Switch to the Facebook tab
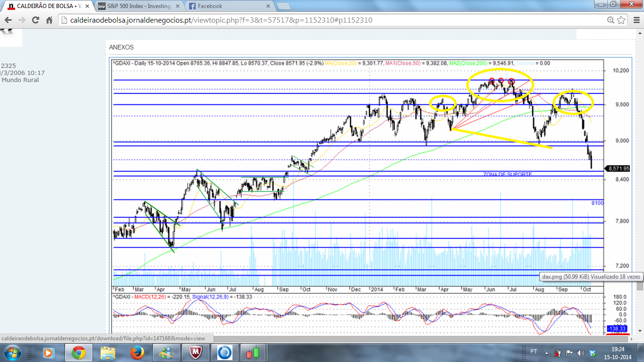This screenshot has width=644, height=362. pyautogui.click(x=229, y=6)
